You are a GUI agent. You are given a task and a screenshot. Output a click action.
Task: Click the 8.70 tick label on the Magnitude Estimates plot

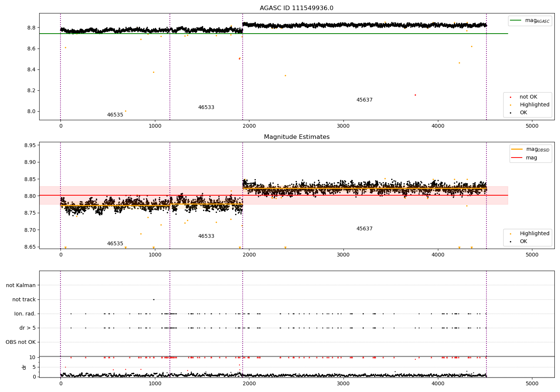coord(30,230)
